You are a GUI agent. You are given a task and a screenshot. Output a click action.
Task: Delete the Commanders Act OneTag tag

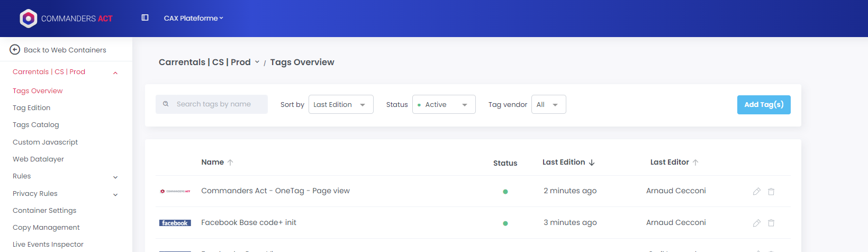point(771,192)
